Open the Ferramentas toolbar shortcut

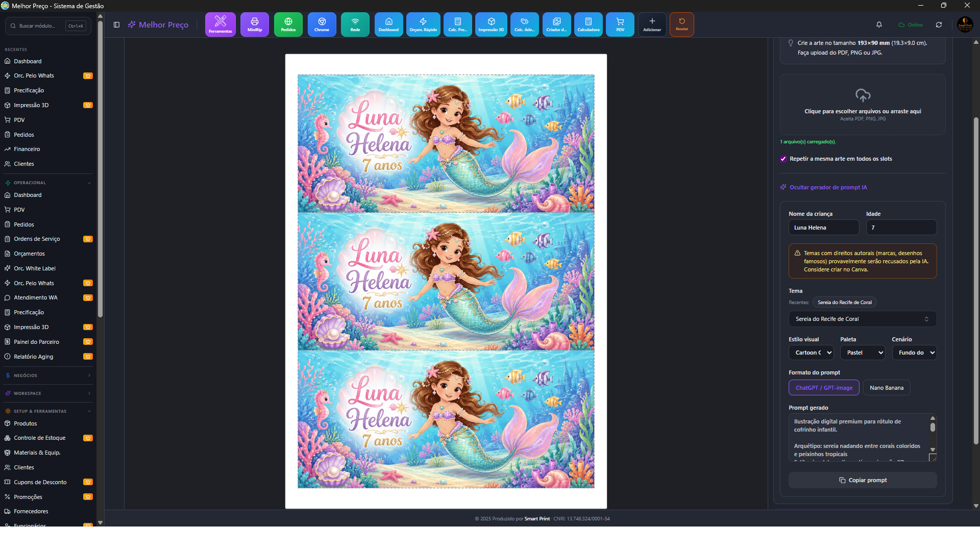click(220, 24)
